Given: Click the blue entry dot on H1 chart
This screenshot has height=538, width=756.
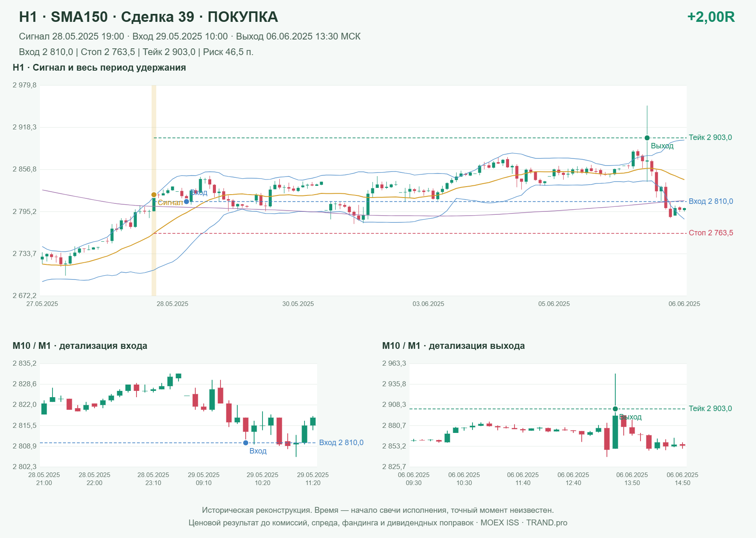Looking at the screenshot, I should [186, 202].
